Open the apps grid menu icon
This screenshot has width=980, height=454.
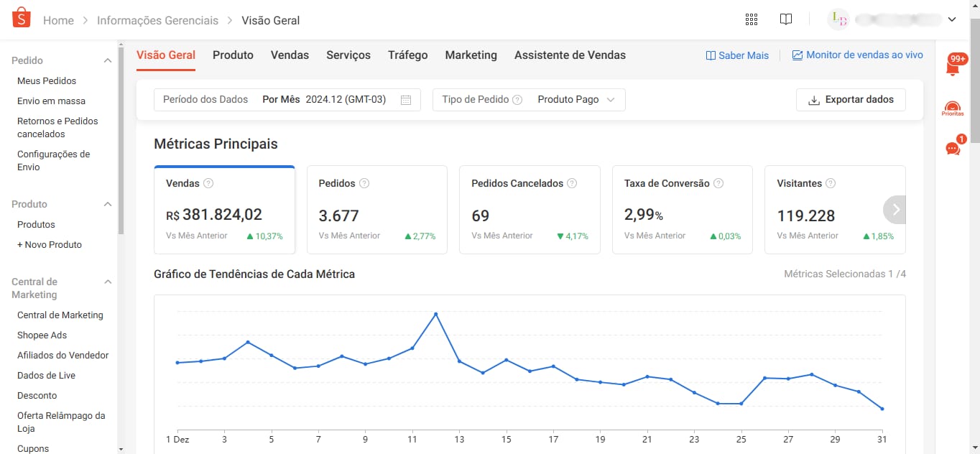point(752,19)
